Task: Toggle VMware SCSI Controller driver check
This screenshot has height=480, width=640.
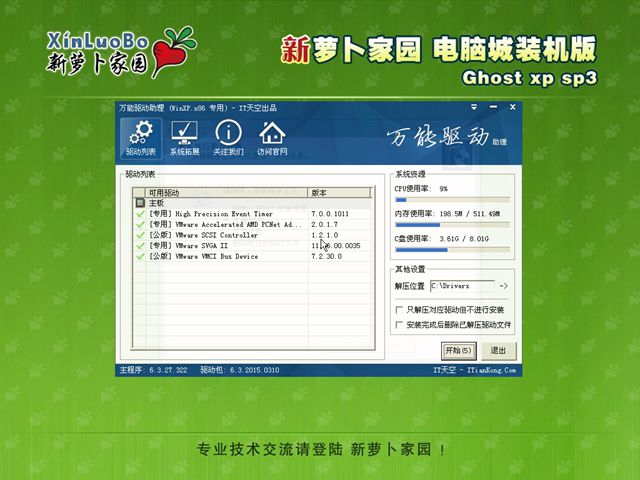Action: pos(140,235)
